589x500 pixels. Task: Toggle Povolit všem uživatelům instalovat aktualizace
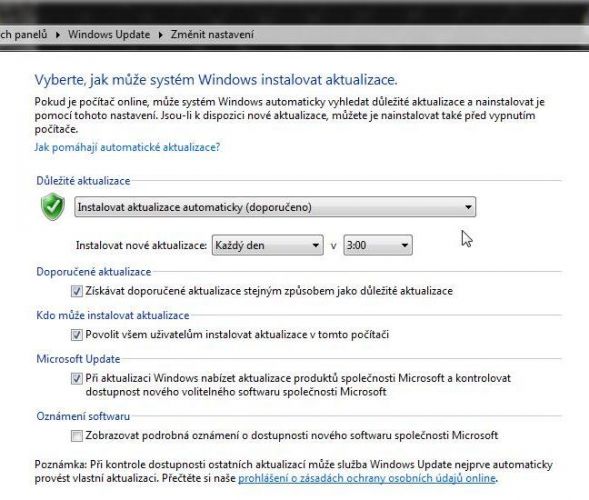pos(77,335)
